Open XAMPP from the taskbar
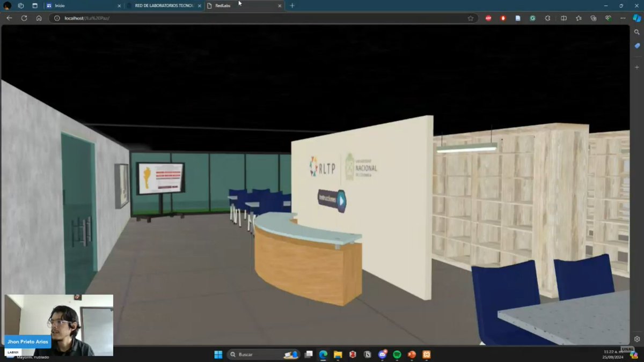 coord(427,354)
